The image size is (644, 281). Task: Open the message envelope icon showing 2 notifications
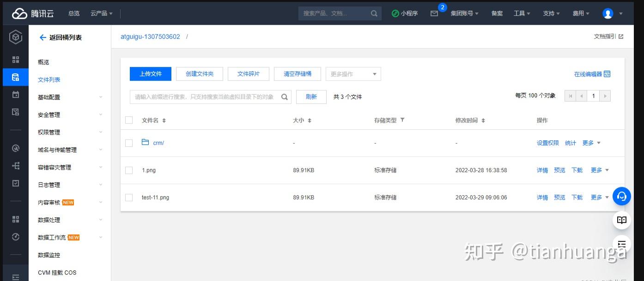click(x=435, y=13)
